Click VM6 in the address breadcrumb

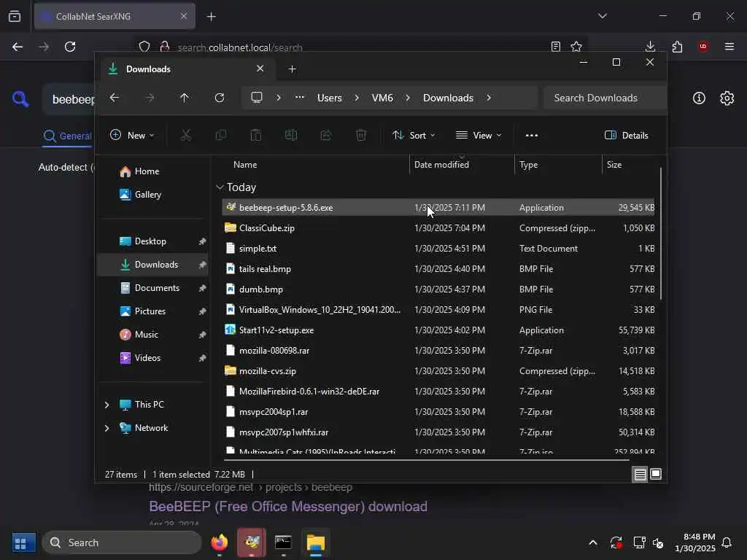pyautogui.click(x=382, y=98)
